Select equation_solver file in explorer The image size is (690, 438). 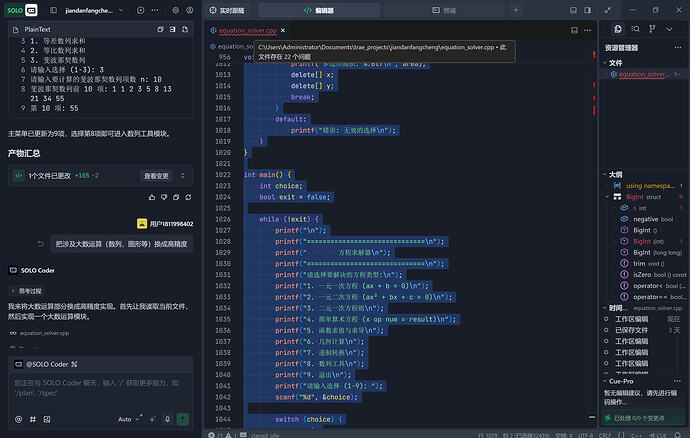pyautogui.click(x=642, y=74)
